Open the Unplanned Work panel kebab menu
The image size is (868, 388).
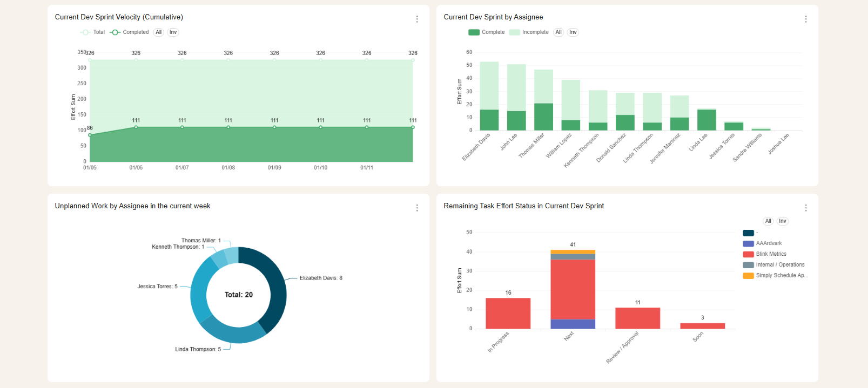[x=417, y=208]
